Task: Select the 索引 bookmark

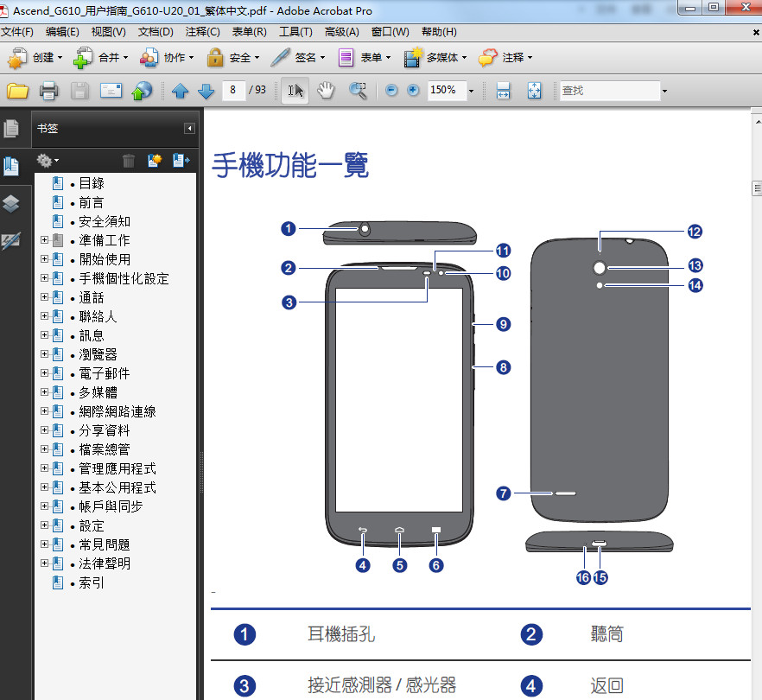Action: 92,582
